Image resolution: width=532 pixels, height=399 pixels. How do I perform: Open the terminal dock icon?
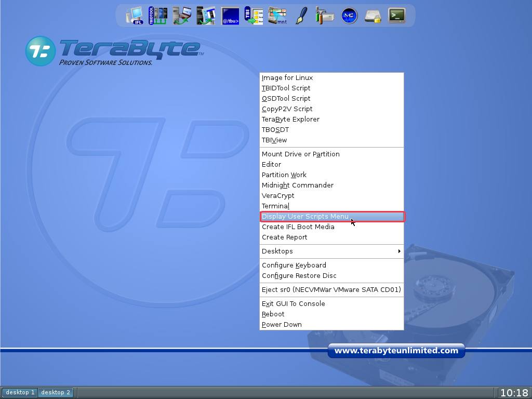(396, 16)
